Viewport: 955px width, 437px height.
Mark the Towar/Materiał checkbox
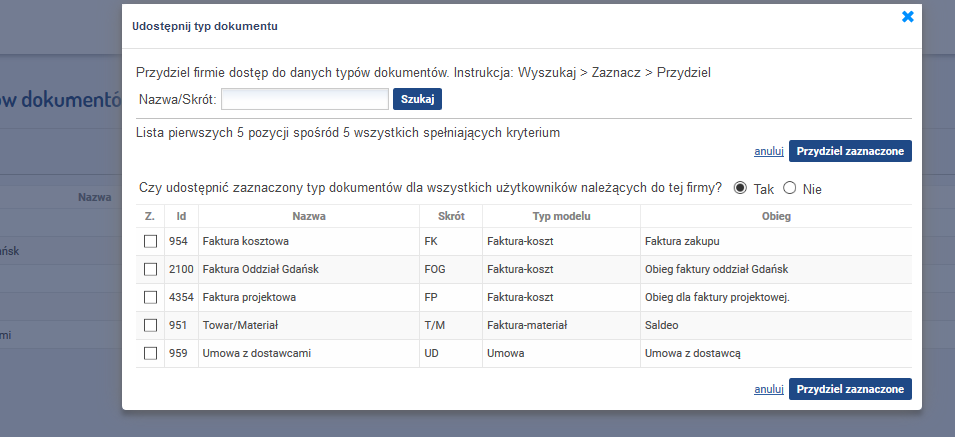(150, 326)
